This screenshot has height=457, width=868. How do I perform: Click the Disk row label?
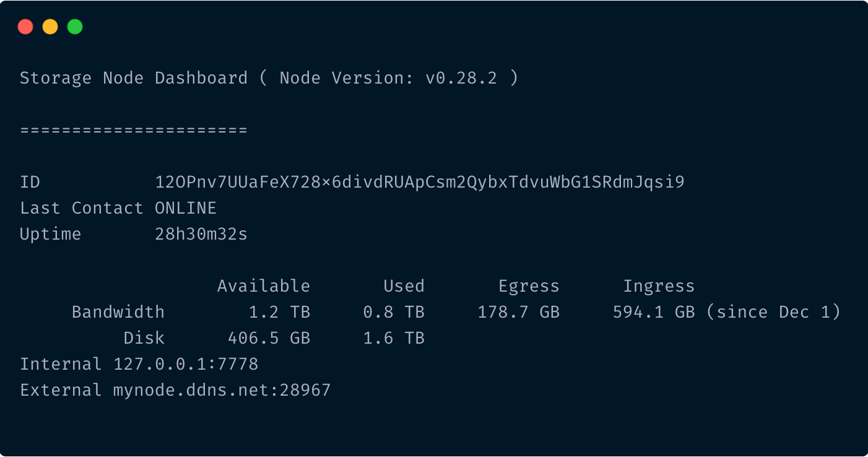point(144,338)
